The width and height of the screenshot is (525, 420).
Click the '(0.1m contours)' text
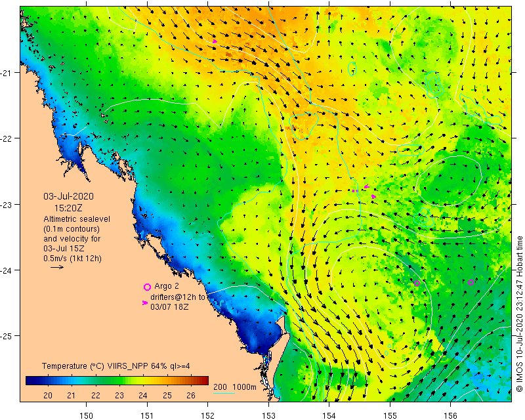(72, 229)
